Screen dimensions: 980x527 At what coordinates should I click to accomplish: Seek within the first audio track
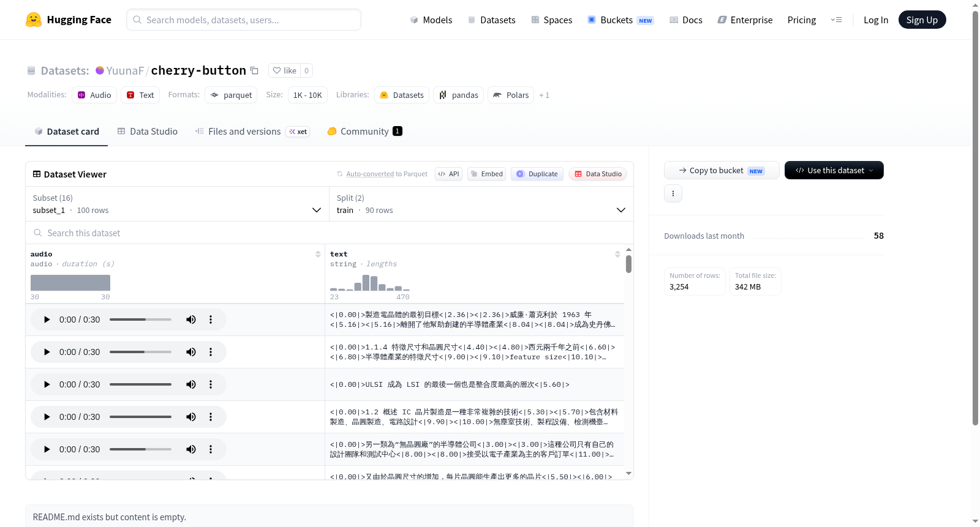140,320
